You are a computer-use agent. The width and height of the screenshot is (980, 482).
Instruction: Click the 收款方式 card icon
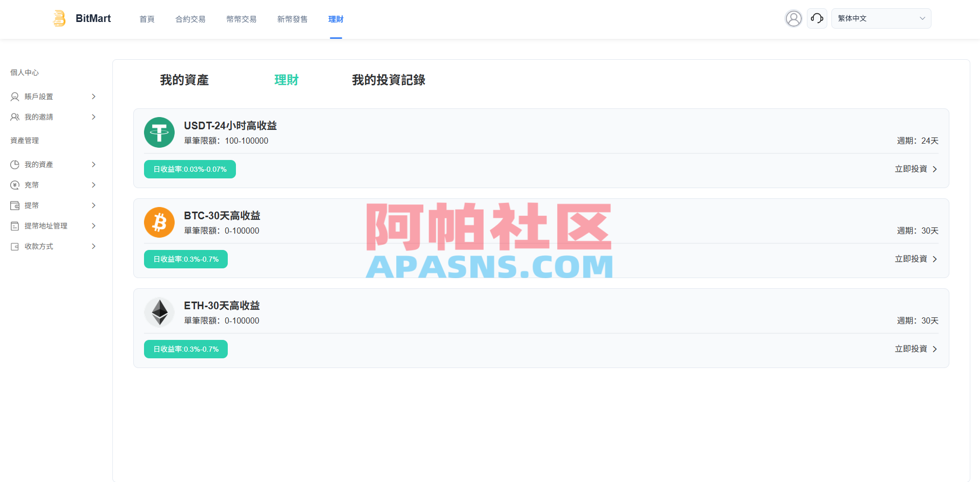(x=15, y=246)
